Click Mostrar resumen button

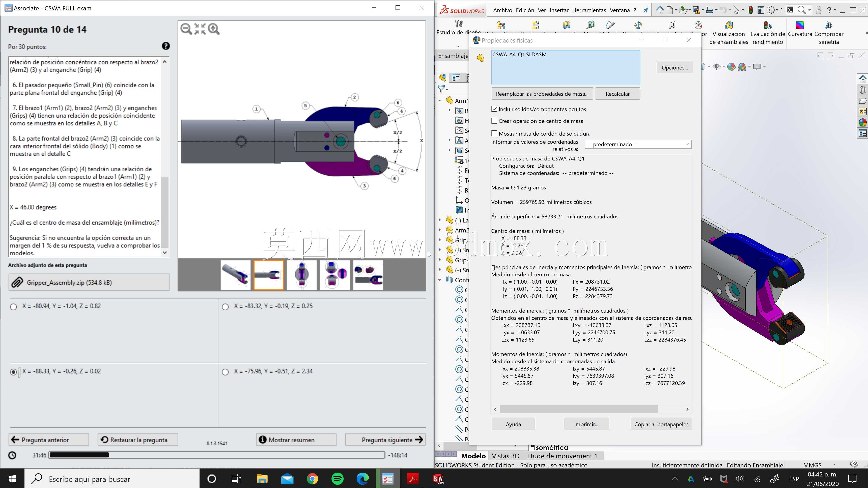[296, 440]
